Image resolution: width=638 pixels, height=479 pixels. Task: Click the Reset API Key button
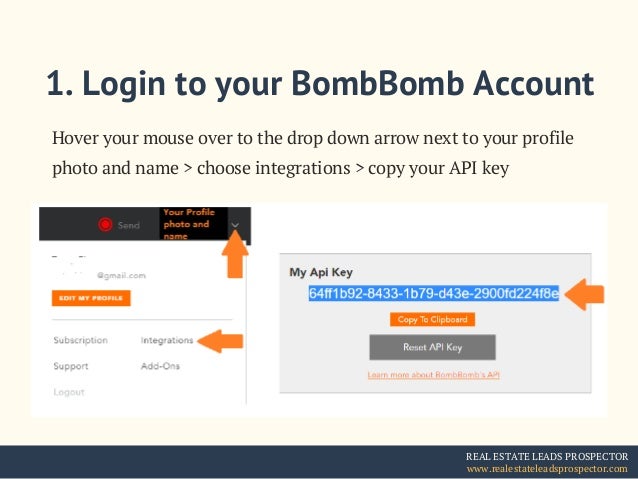433,347
